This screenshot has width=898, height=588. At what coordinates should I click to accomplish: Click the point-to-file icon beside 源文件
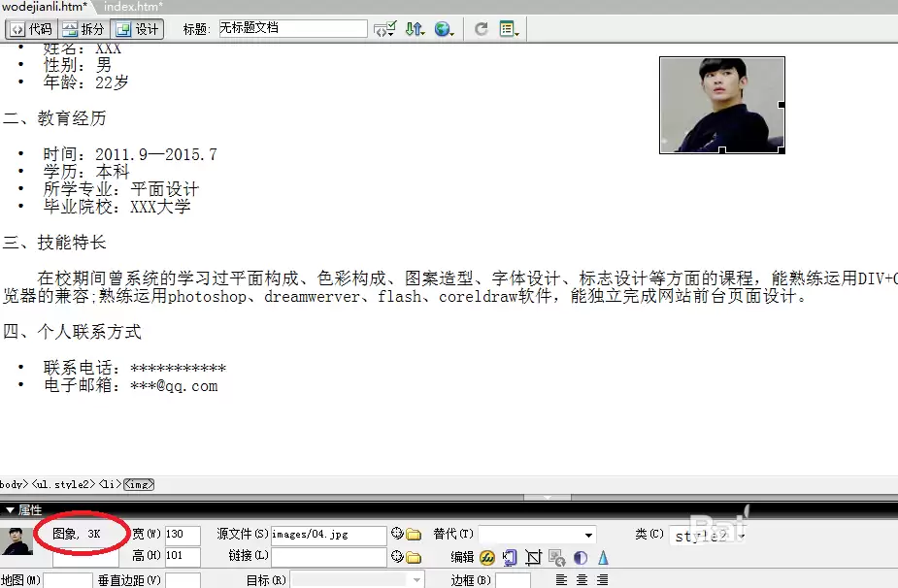click(x=396, y=533)
